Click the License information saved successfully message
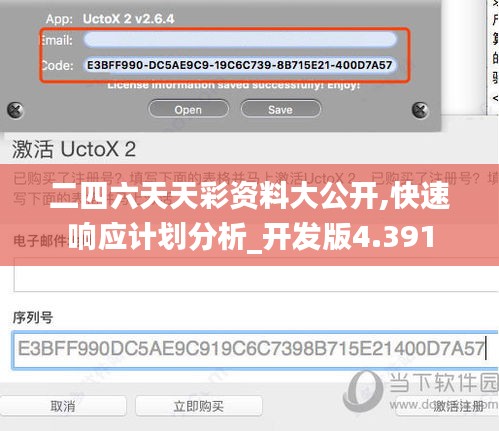This screenshot has height=431, width=499. (233, 85)
